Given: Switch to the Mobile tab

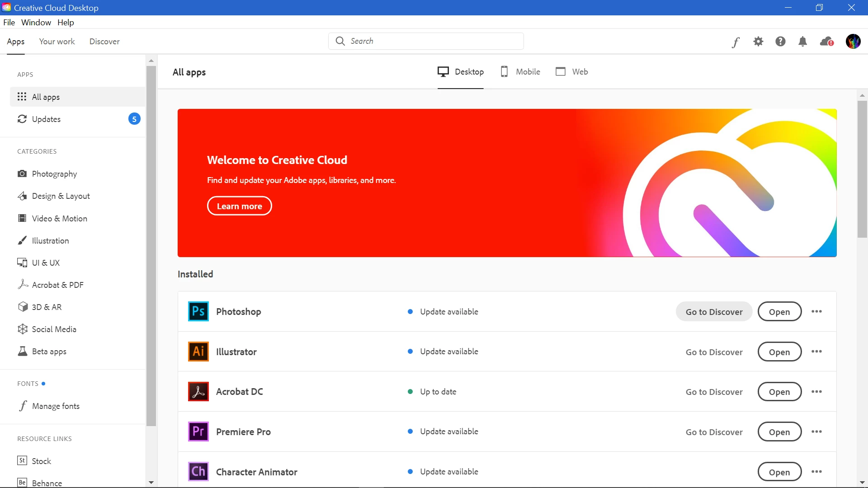Looking at the screenshot, I should pyautogui.click(x=520, y=72).
